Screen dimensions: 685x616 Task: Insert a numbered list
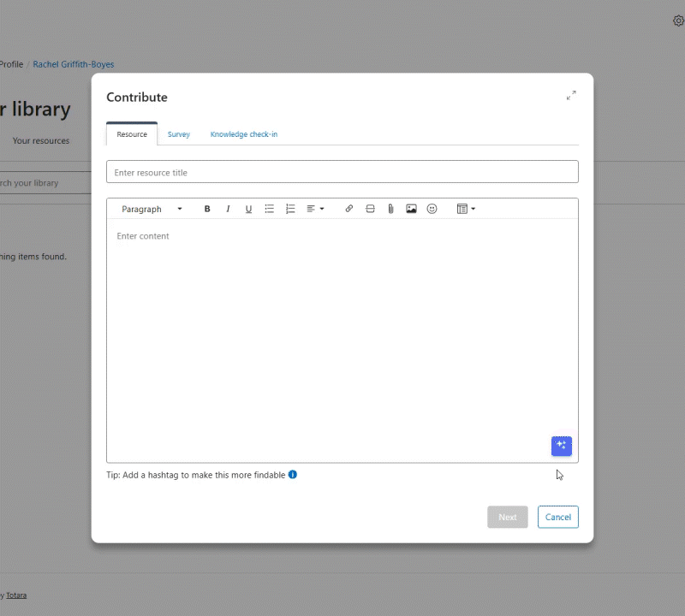(290, 209)
